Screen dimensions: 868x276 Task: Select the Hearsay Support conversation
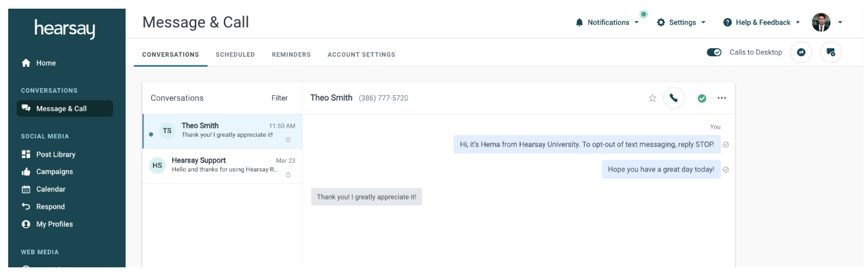(x=222, y=166)
